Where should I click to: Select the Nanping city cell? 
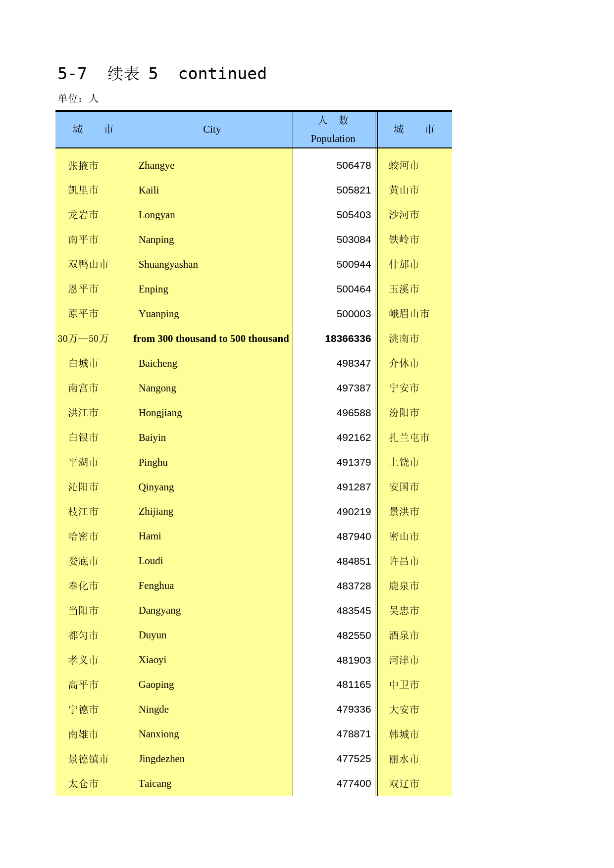[156, 240]
